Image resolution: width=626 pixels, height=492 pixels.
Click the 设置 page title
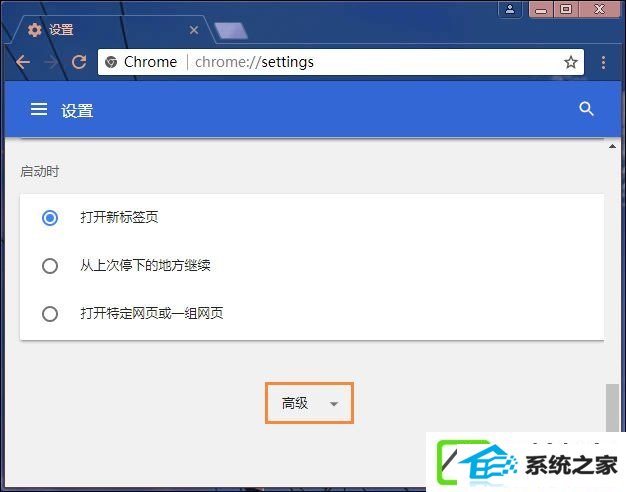77,111
